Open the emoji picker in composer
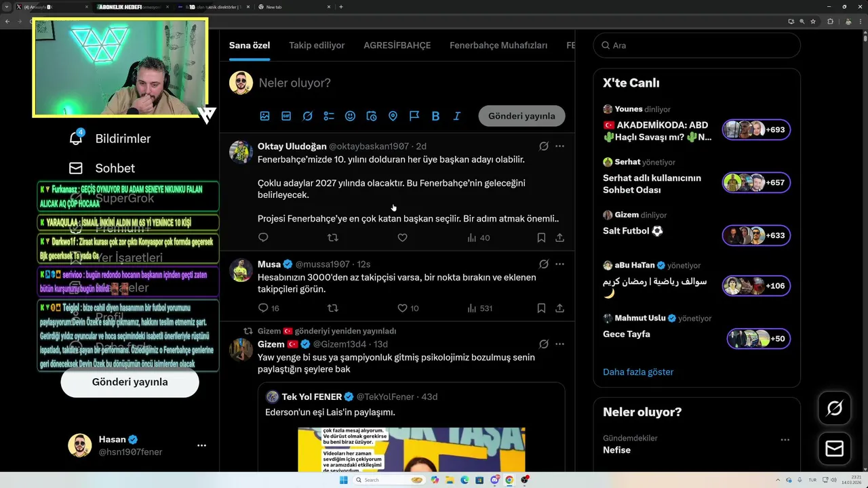This screenshot has height=488, width=868. click(350, 116)
